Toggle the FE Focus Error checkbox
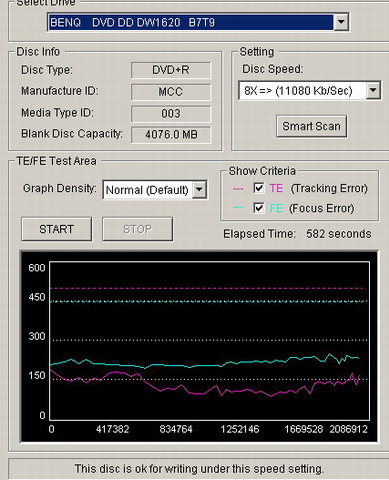The width and height of the screenshot is (389, 480). (x=259, y=208)
